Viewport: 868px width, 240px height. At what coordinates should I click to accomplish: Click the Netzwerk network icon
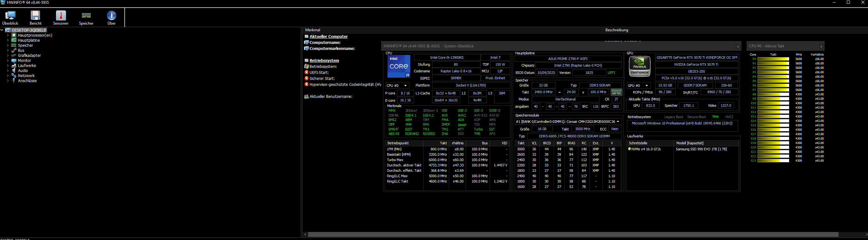click(x=14, y=76)
